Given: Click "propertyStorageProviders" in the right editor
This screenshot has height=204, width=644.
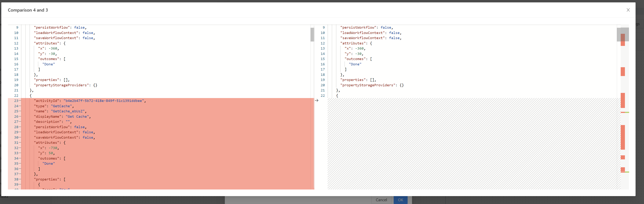Looking at the screenshot, I should [367, 85].
